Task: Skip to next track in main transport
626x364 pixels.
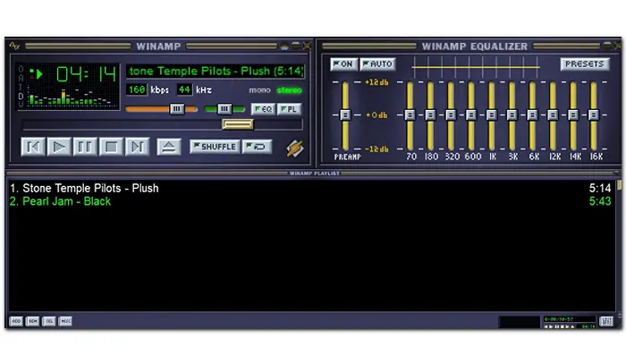Action: (138, 147)
